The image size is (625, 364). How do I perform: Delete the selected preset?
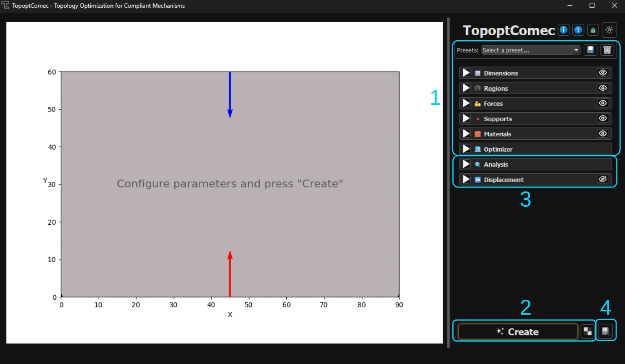click(x=607, y=50)
